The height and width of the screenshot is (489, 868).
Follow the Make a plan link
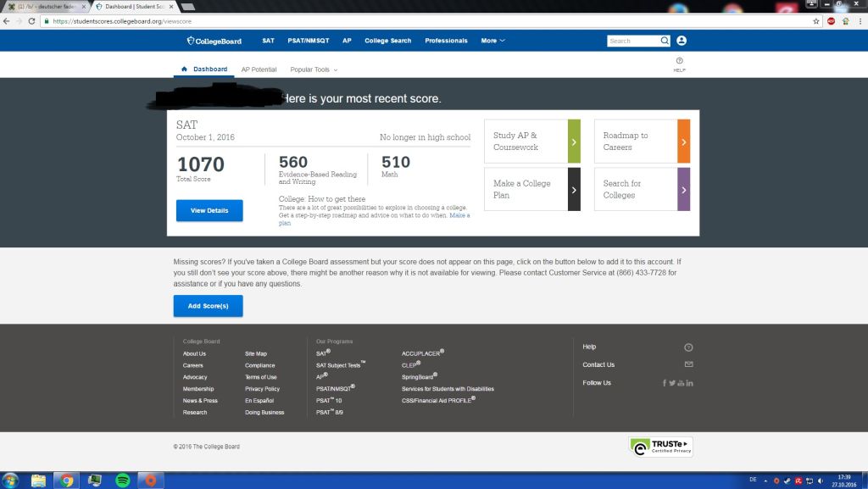(459, 216)
